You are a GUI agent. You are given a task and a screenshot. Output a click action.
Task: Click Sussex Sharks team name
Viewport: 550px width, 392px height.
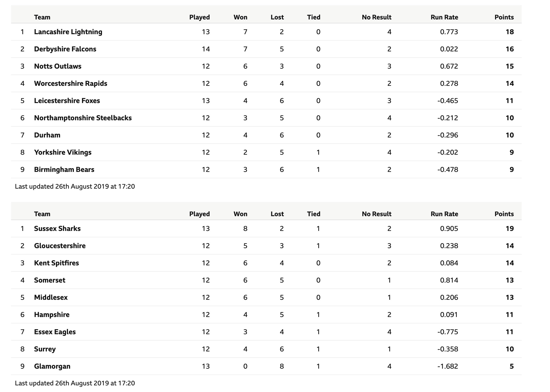coord(57,229)
